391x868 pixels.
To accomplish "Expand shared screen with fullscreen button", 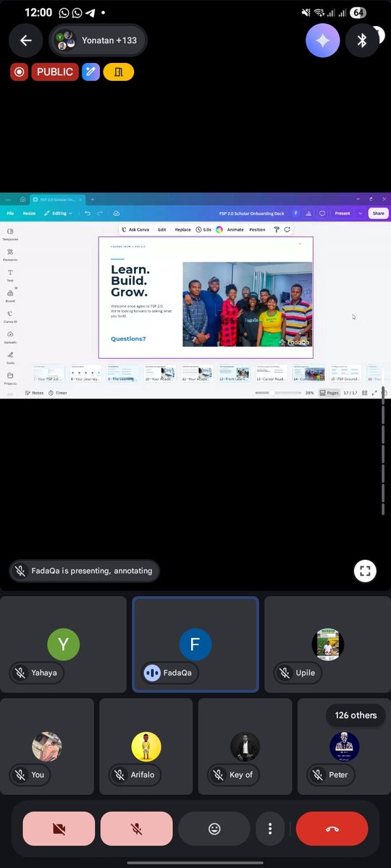I will coord(365,571).
